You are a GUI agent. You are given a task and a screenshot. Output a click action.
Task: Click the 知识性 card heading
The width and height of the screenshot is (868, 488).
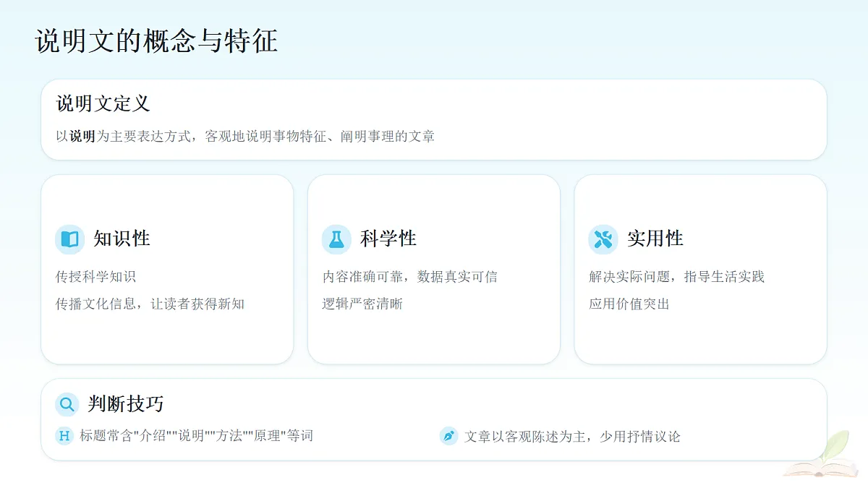tap(122, 239)
